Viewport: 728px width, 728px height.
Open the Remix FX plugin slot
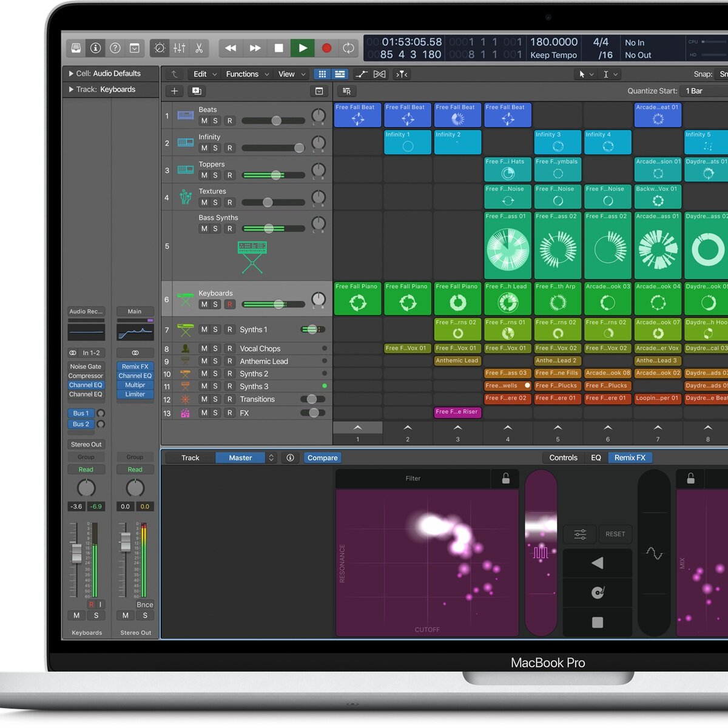(135, 366)
